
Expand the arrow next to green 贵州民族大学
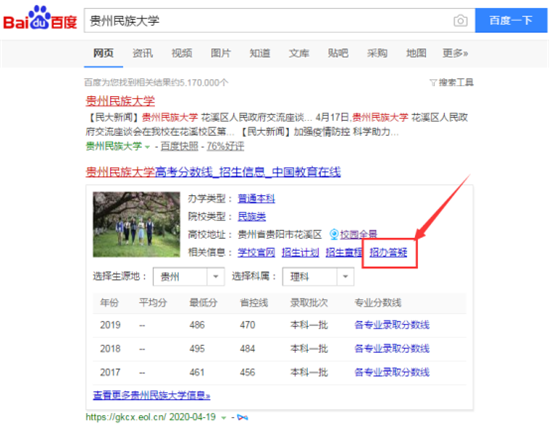point(147,147)
